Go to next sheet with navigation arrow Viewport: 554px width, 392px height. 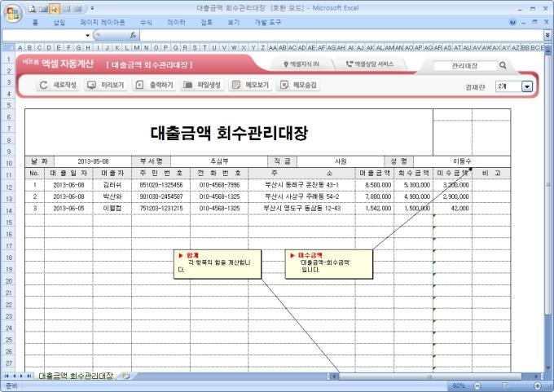pos(21,376)
